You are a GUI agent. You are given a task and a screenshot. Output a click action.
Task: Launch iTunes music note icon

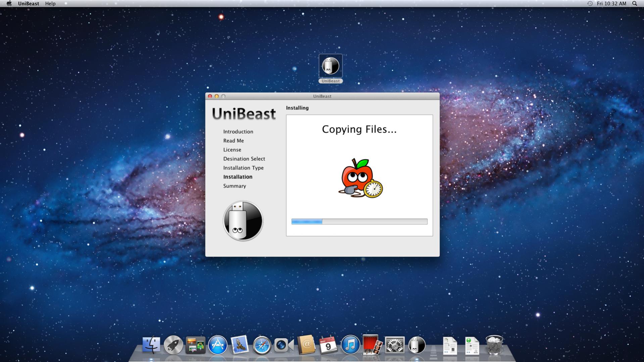[x=350, y=345]
